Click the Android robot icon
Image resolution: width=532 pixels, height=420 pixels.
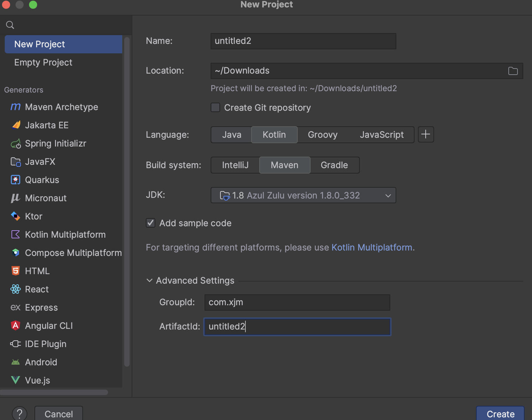click(16, 362)
